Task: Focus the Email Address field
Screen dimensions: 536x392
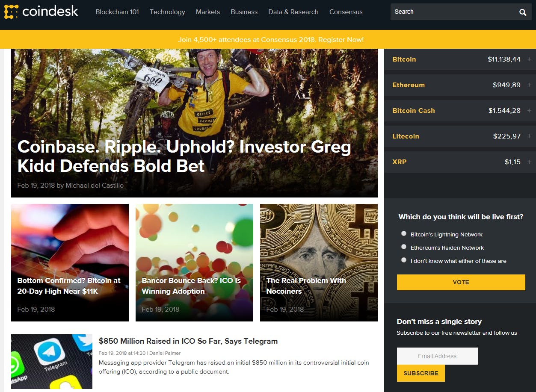Action: pyautogui.click(x=437, y=356)
